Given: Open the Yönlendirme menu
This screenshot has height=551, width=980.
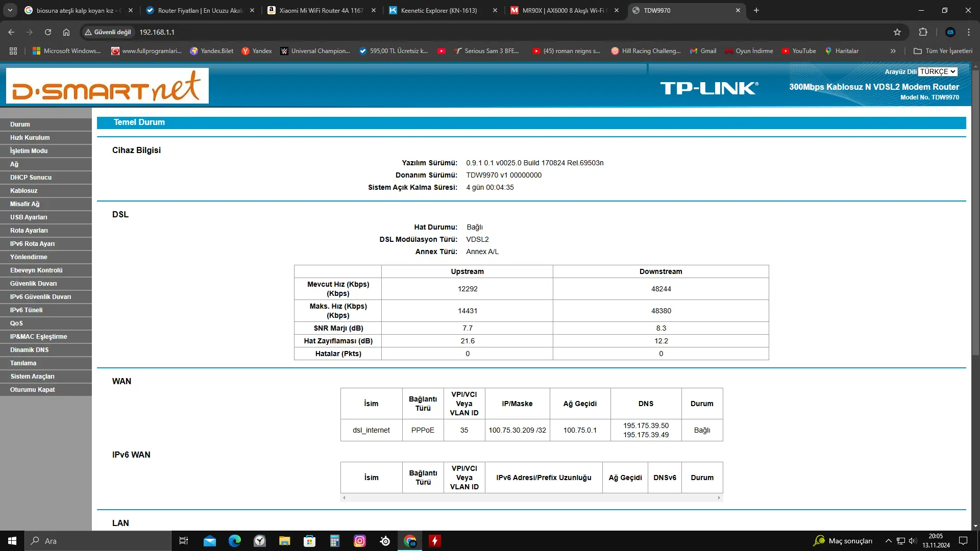Looking at the screenshot, I should 46,257.
